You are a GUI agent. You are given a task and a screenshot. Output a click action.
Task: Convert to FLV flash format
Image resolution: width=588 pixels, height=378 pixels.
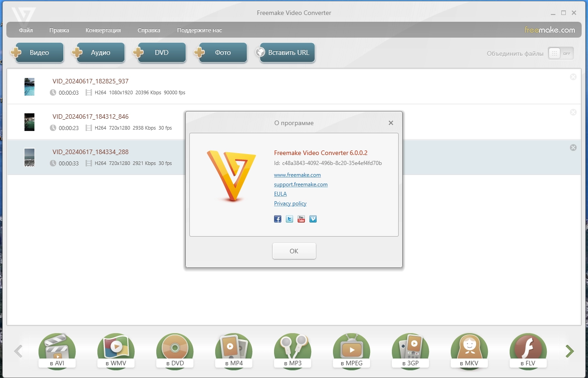[x=528, y=351]
